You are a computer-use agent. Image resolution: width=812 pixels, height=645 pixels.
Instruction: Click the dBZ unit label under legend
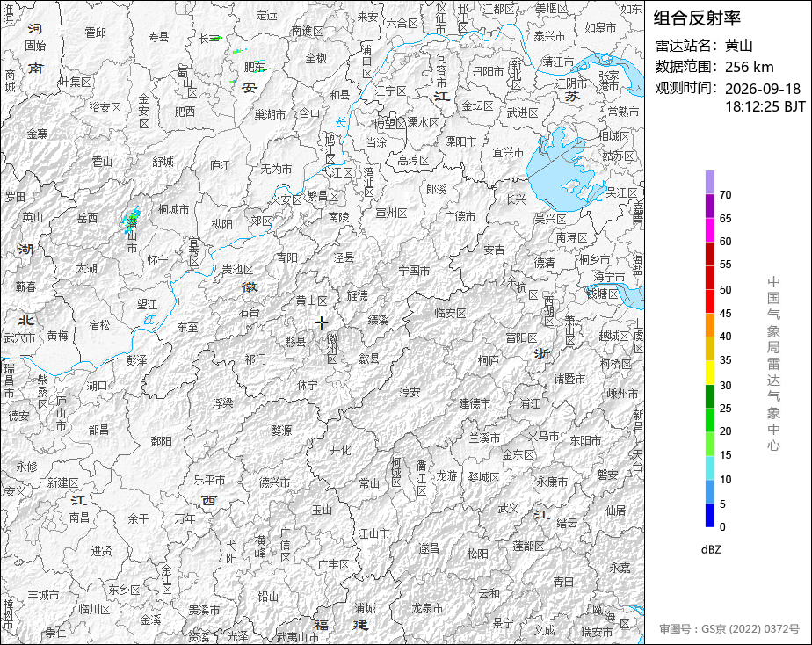tap(711, 550)
